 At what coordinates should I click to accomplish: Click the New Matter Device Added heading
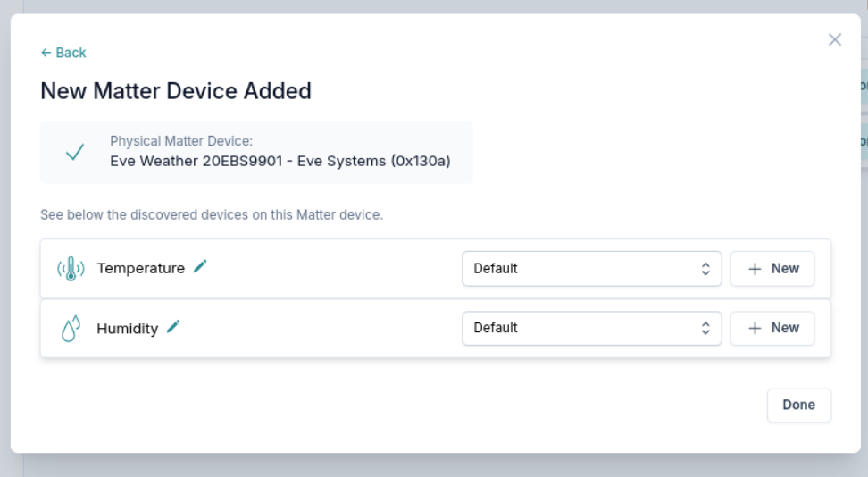coord(176,91)
